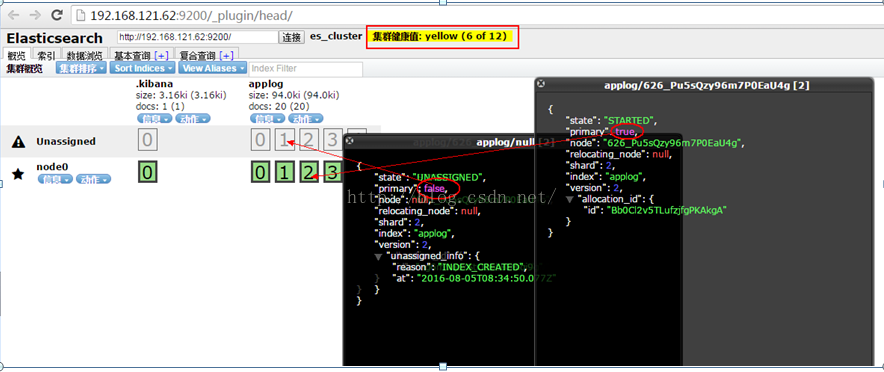
Task: Select unassigned applog shard 3
Action: [x=334, y=139]
